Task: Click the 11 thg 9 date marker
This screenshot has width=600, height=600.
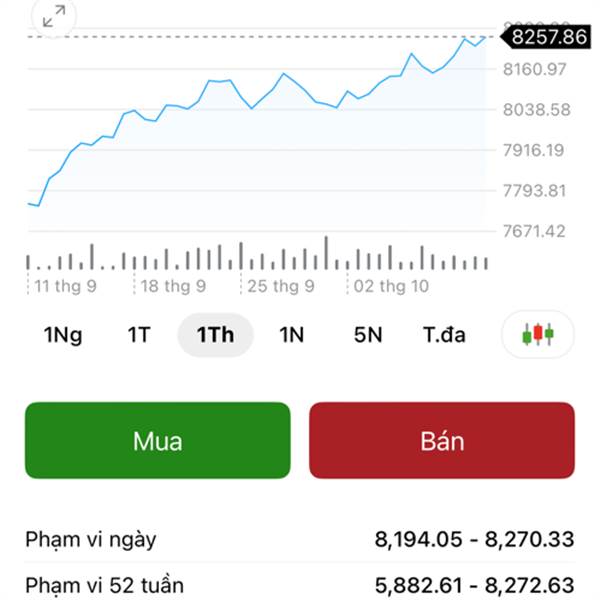Action: point(65,286)
